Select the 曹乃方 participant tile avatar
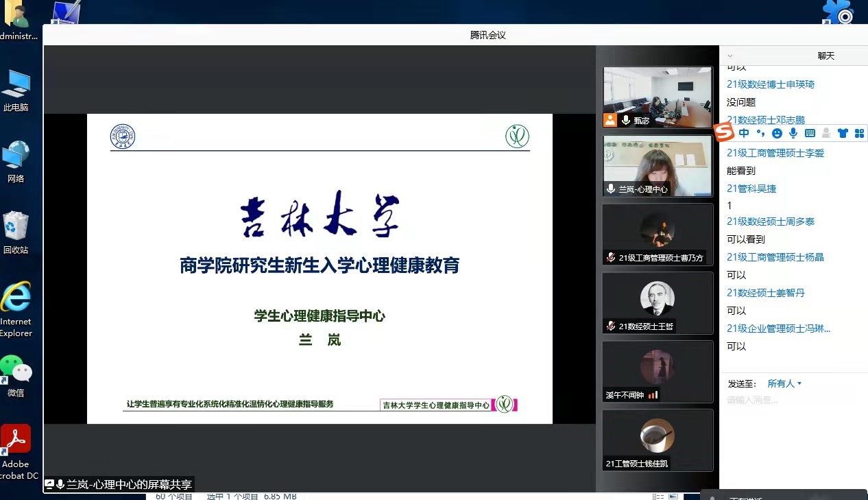The height and width of the screenshot is (500, 868). click(x=658, y=230)
